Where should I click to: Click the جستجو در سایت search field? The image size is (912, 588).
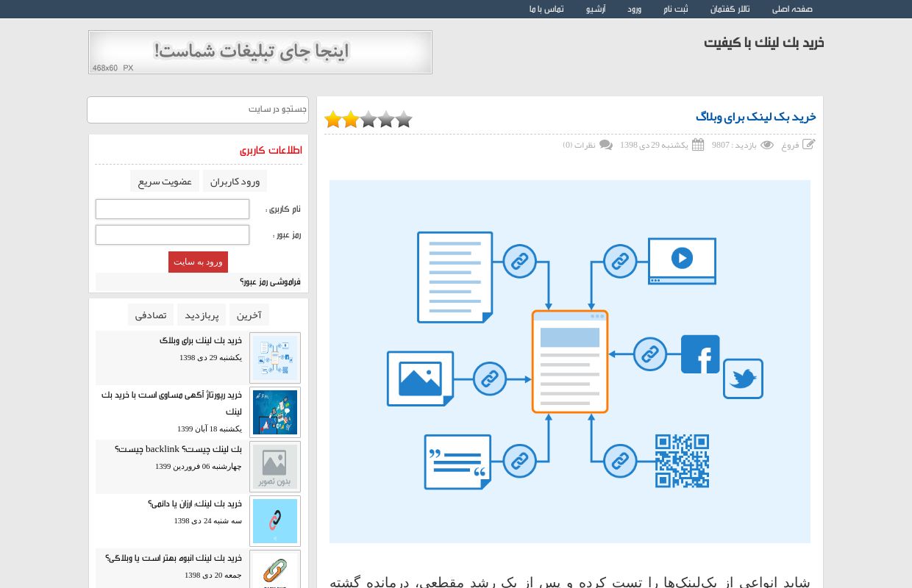198,110
